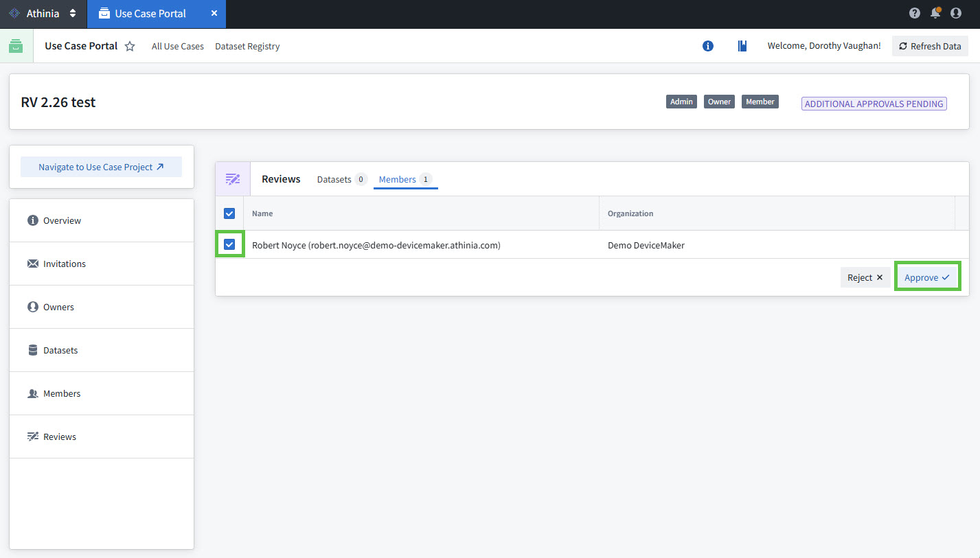The width and height of the screenshot is (980, 558).
Task: Select the Members review tab
Action: click(x=404, y=179)
